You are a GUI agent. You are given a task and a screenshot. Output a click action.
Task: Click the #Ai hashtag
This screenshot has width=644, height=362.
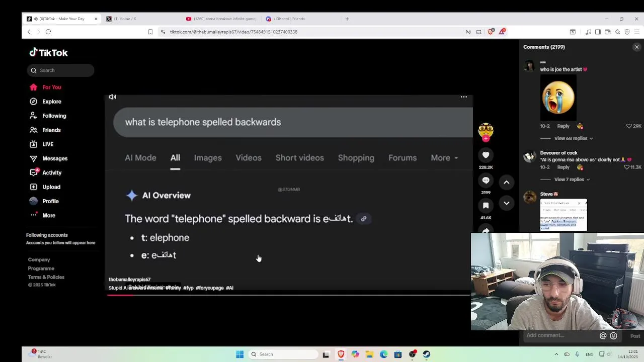click(x=229, y=288)
